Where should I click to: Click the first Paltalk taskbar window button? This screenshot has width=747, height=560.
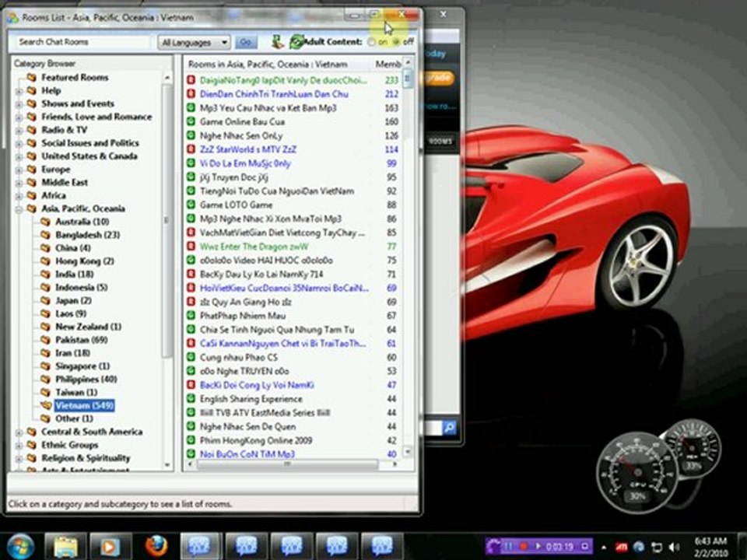point(201,546)
